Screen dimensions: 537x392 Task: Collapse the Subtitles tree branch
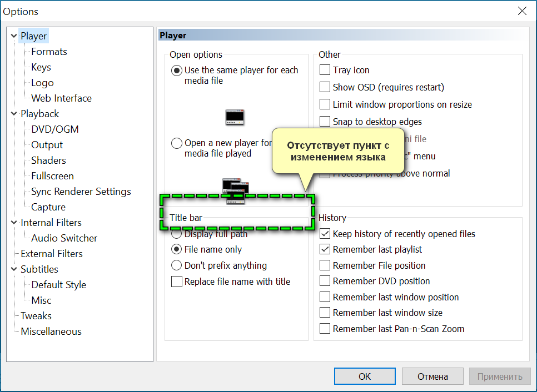[x=14, y=269]
